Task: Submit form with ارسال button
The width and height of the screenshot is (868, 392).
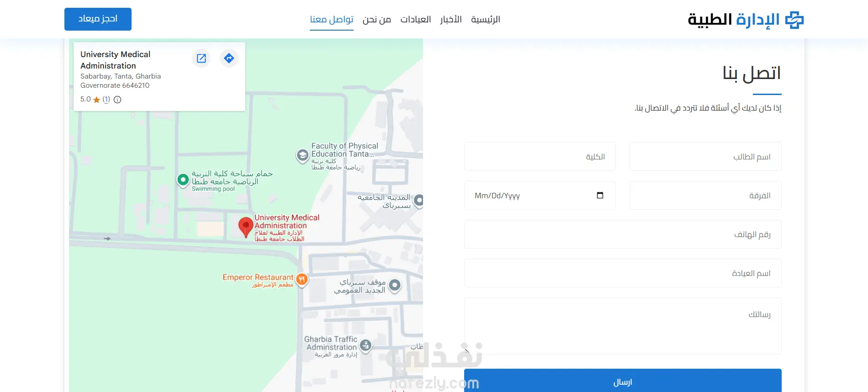Action: (623, 381)
